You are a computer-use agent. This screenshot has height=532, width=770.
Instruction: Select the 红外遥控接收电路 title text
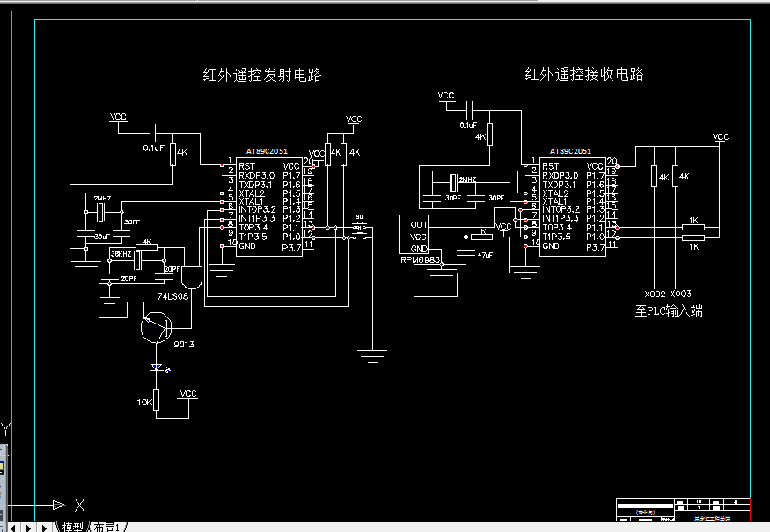[584, 74]
